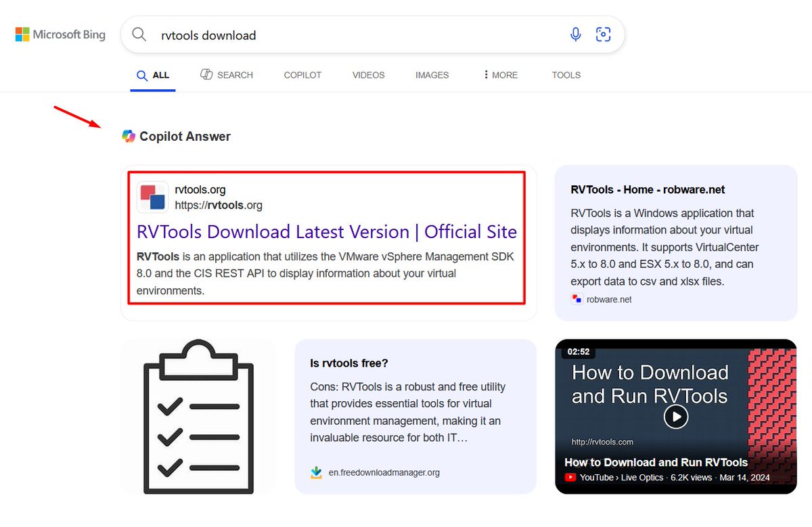Click the freedownloadmanager.org download icon
The height and width of the screenshot is (527, 812).
(315, 472)
